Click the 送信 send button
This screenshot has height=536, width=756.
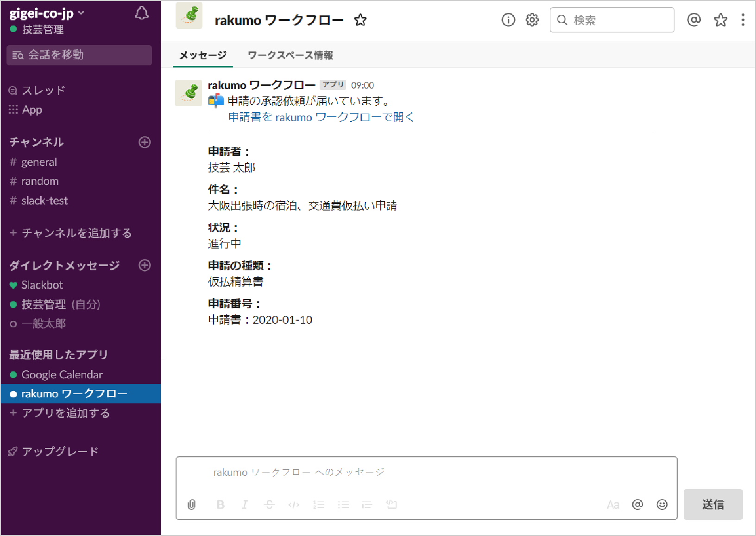713,504
